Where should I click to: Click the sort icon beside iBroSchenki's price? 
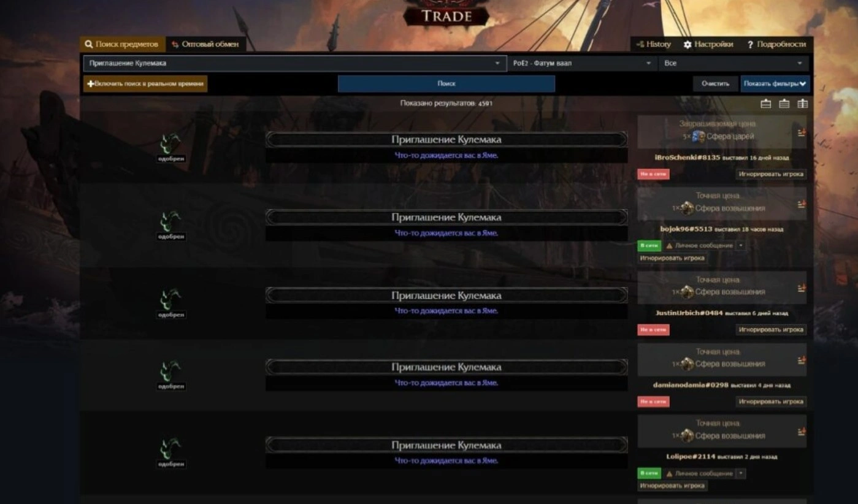[x=802, y=132]
